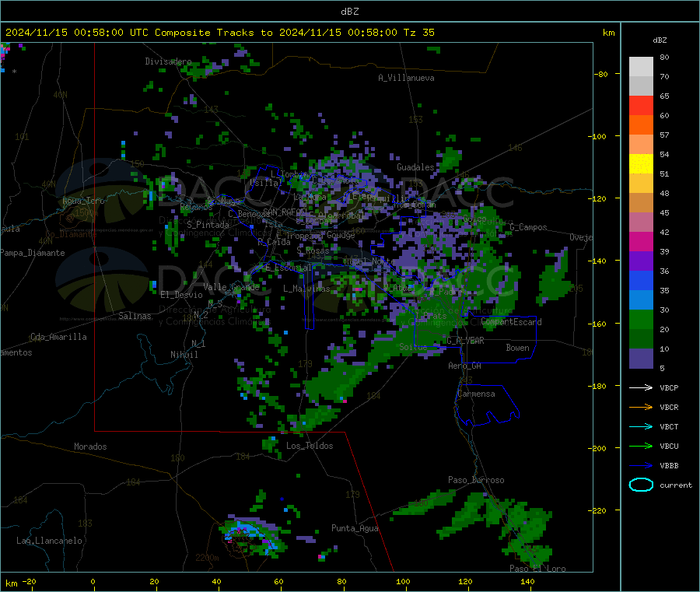Click the 60 tick on horizontal km axis
This screenshot has height=592, width=700.
(x=278, y=581)
